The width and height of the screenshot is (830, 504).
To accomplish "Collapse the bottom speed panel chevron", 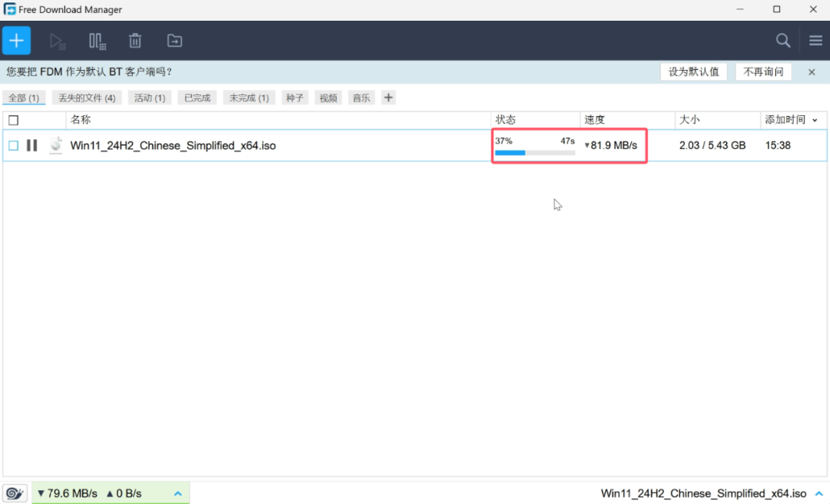I will coord(178,492).
